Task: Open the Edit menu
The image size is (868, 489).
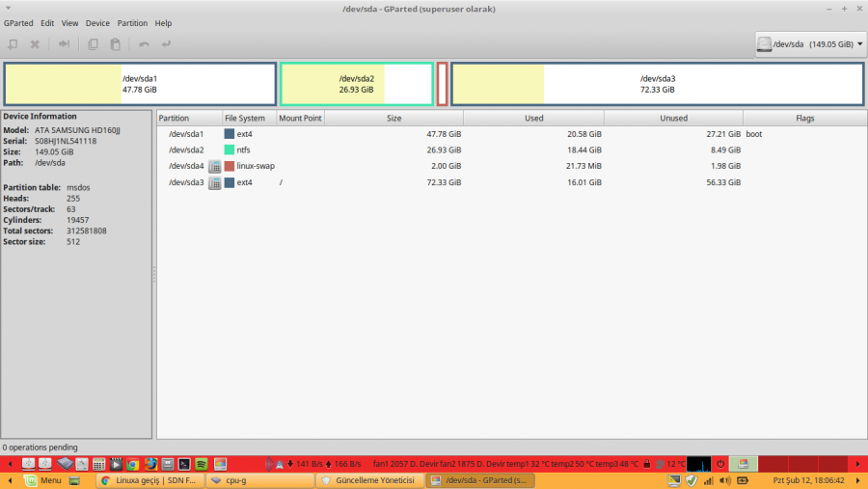Action: (47, 23)
